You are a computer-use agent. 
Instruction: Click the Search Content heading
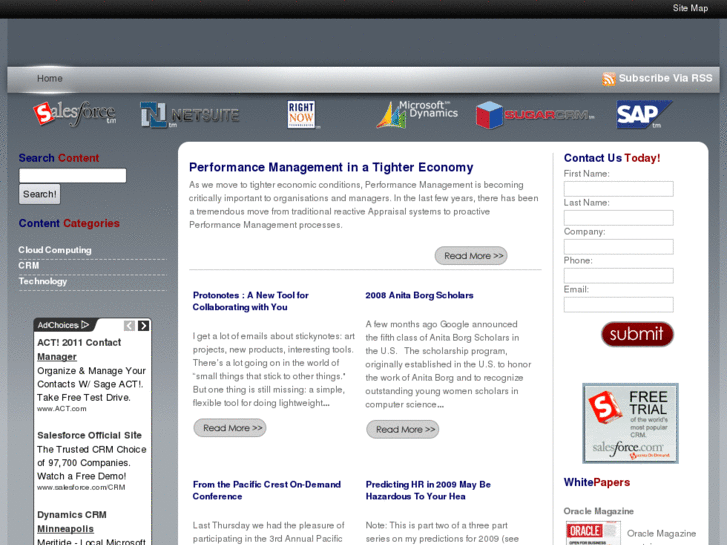pos(59,158)
